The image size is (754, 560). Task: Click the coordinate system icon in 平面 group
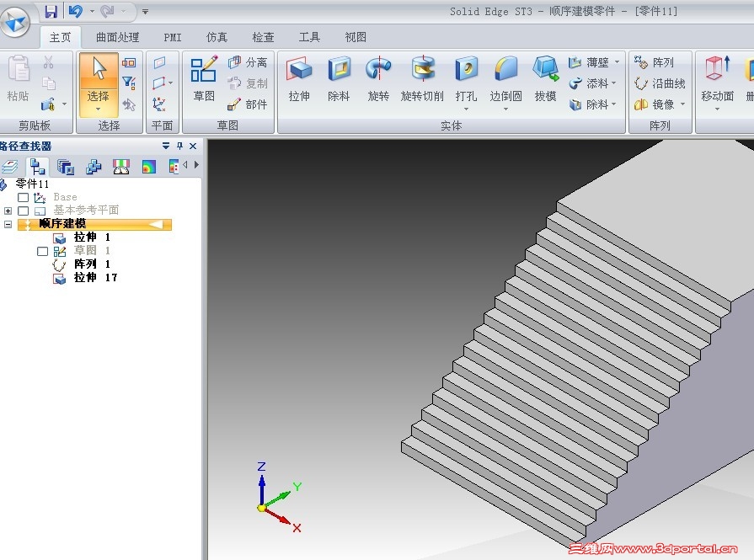tap(159, 104)
